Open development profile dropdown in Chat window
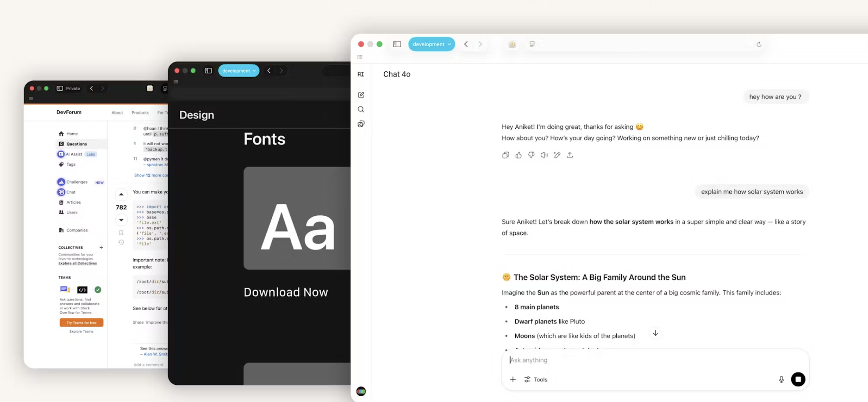 [432, 44]
